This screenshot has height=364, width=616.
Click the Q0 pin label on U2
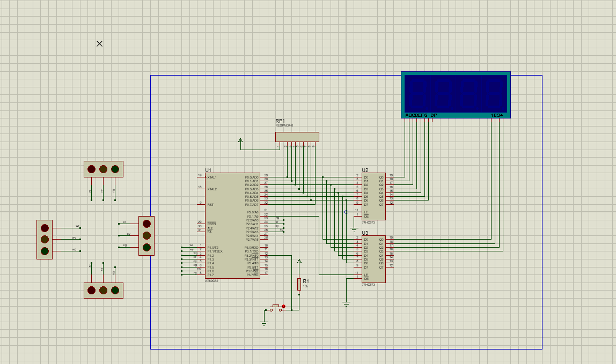click(x=381, y=177)
